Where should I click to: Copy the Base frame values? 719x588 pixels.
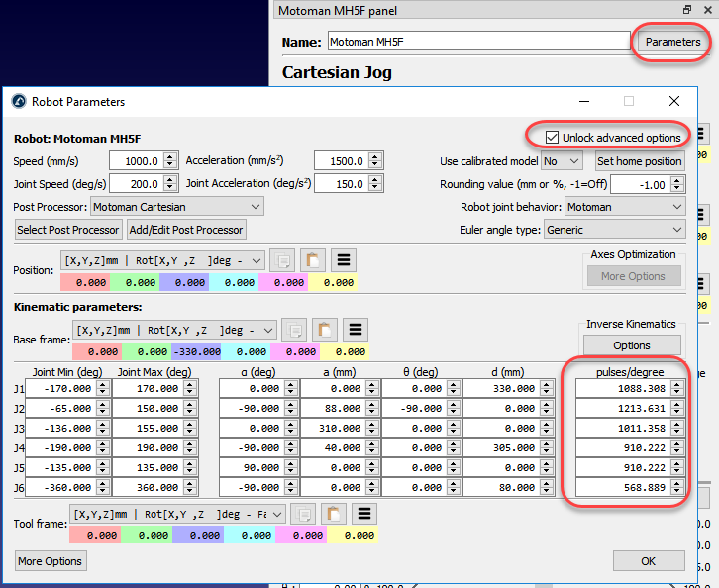coord(294,330)
